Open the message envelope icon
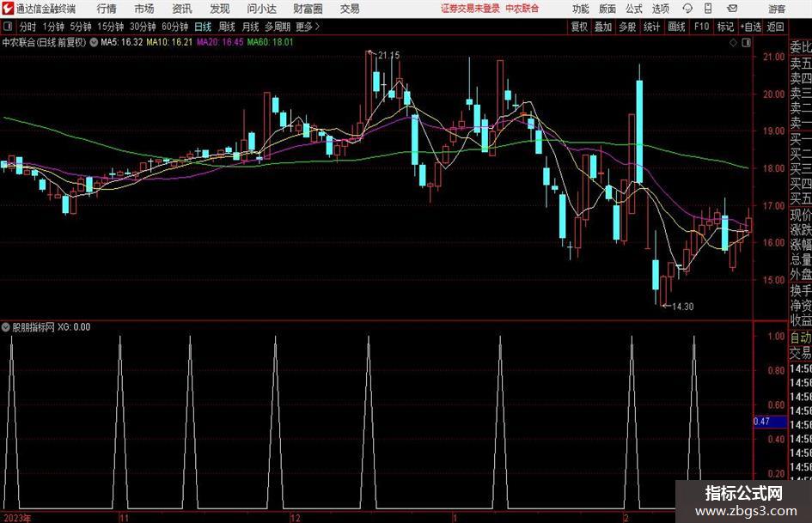 (732, 9)
